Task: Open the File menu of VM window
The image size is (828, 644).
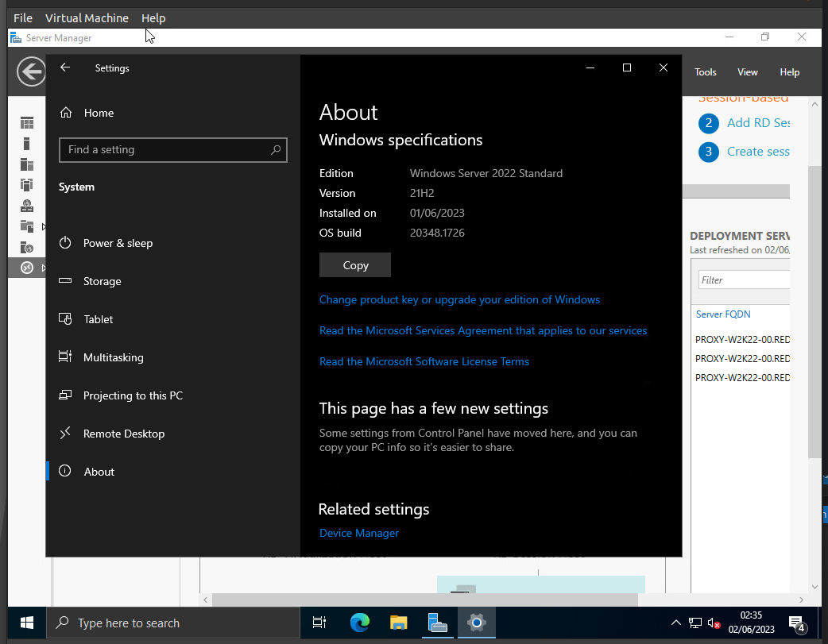Action: coord(23,18)
